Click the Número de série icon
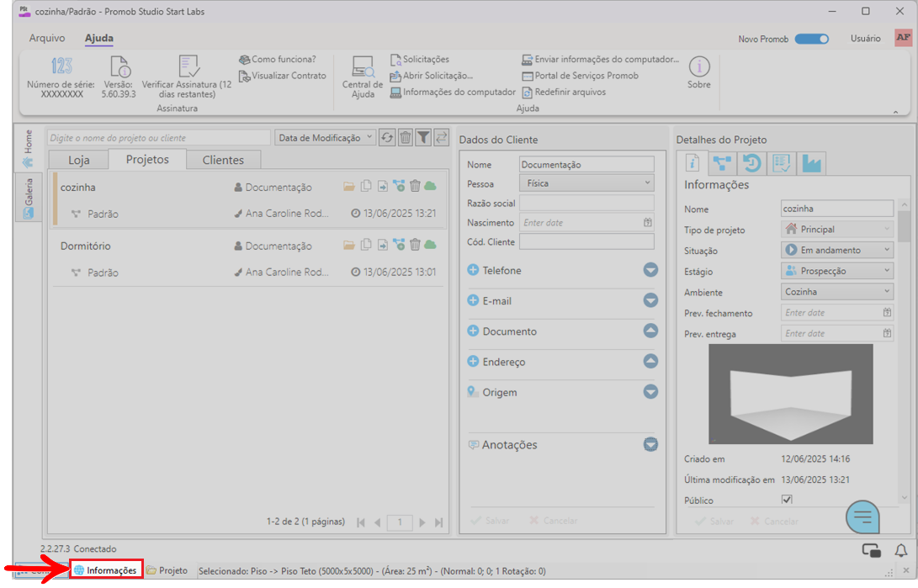This screenshot has height=588, width=918. tap(61, 66)
